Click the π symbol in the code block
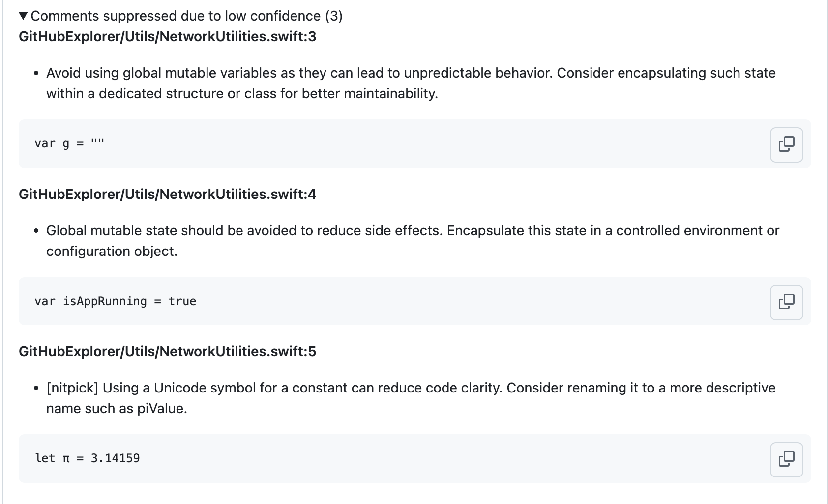 (x=66, y=459)
